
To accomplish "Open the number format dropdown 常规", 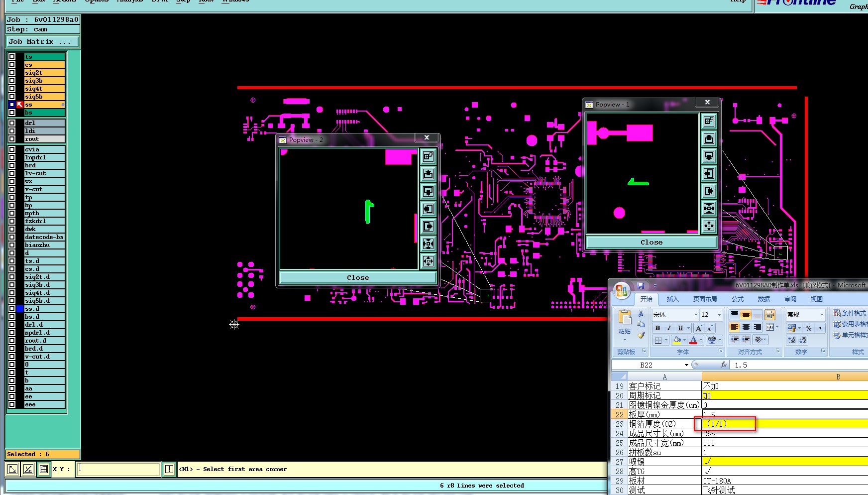I will [822, 315].
